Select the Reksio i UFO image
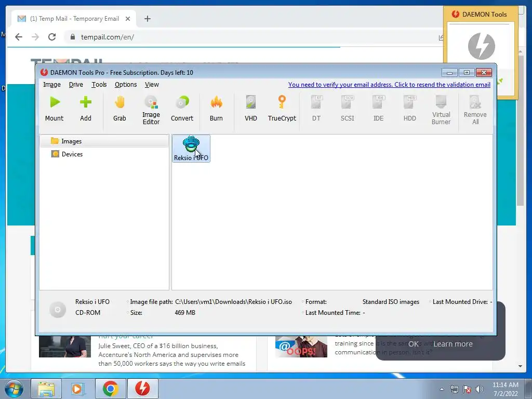Image resolution: width=532 pixels, height=399 pixels. [191, 149]
